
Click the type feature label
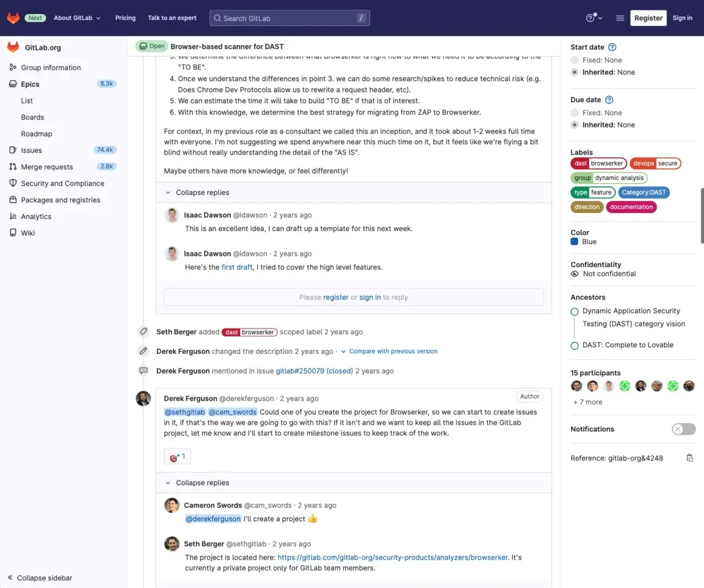pos(593,192)
